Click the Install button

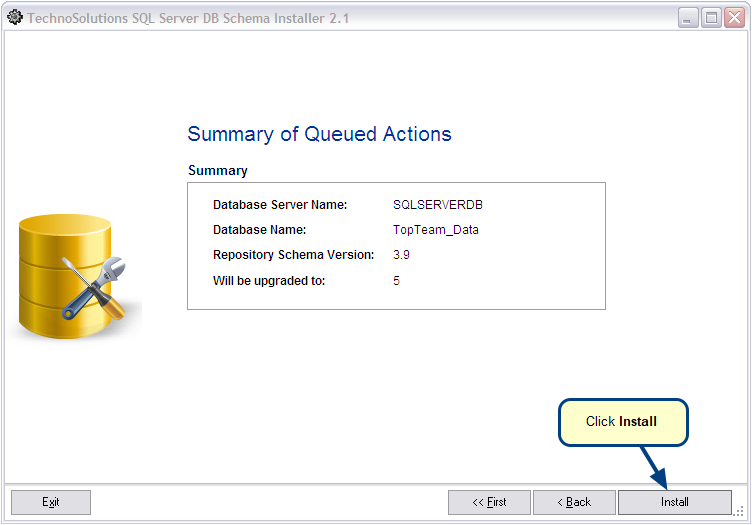pos(674,502)
